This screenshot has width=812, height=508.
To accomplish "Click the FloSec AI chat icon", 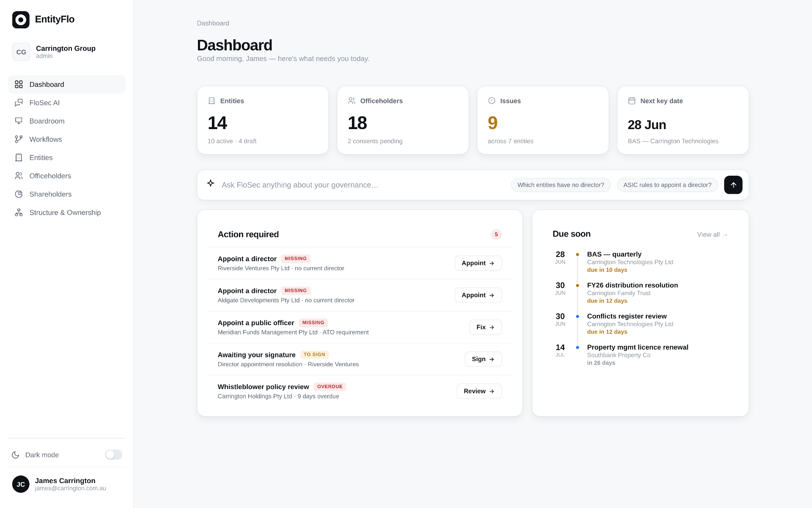I will coord(19,103).
